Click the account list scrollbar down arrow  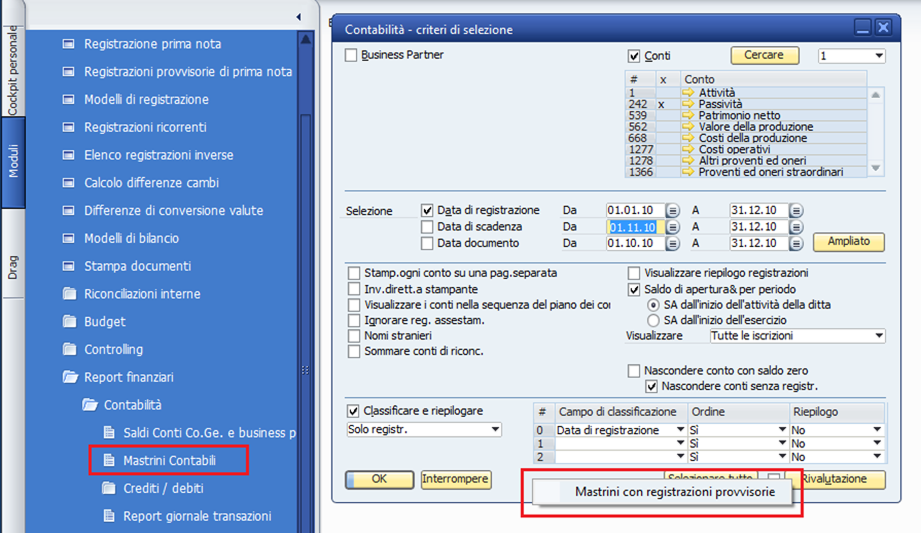[875, 169]
